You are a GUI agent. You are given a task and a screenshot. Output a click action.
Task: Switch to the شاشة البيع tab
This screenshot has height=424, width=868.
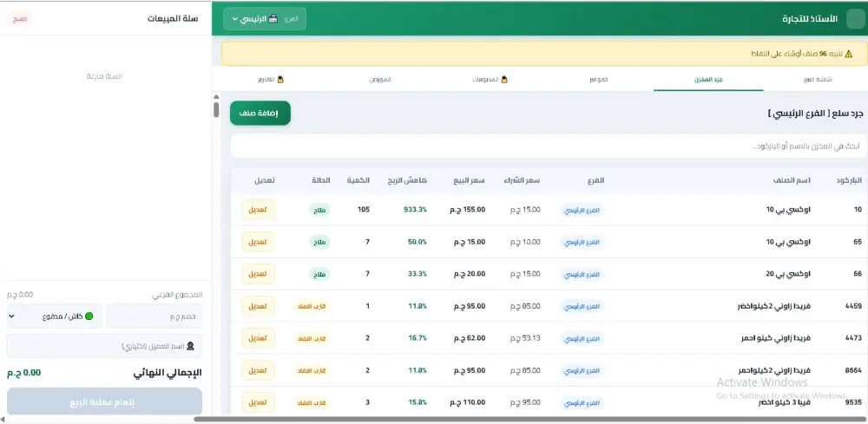[x=818, y=80]
